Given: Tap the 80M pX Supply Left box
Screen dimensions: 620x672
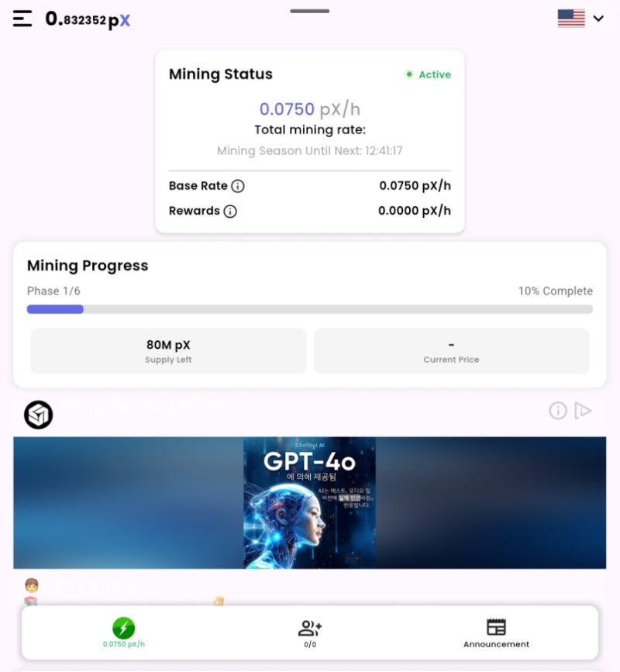Looking at the screenshot, I should click(x=168, y=351).
